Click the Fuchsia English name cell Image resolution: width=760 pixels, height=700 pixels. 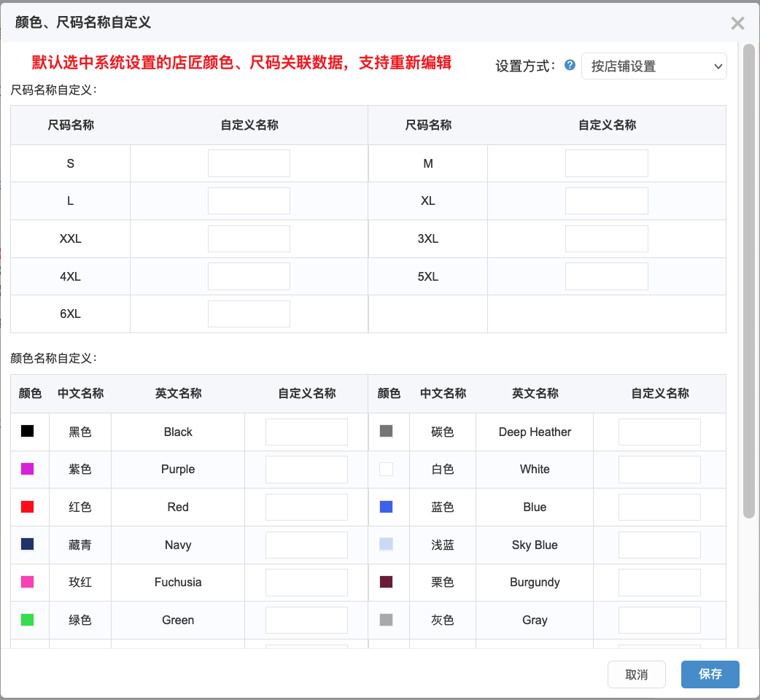click(x=178, y=583)
